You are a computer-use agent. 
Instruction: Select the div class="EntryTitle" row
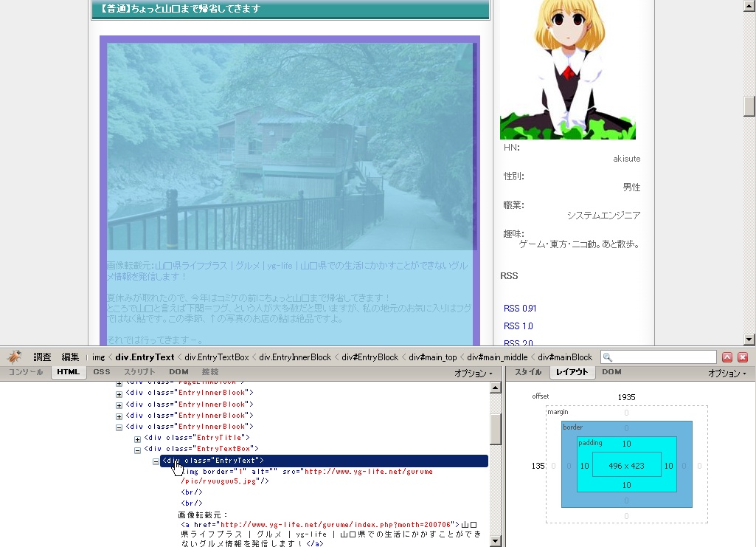197,438
